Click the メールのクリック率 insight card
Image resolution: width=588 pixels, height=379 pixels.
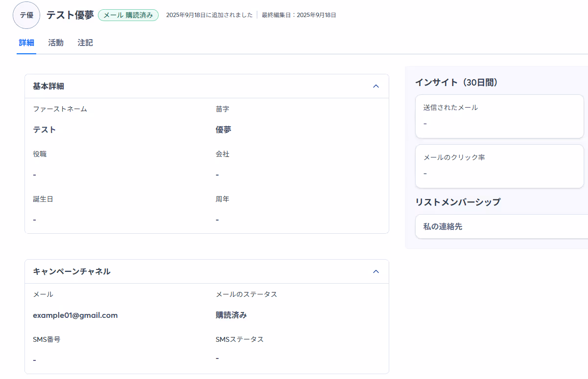pyautogui.click(x=499, y=166)
